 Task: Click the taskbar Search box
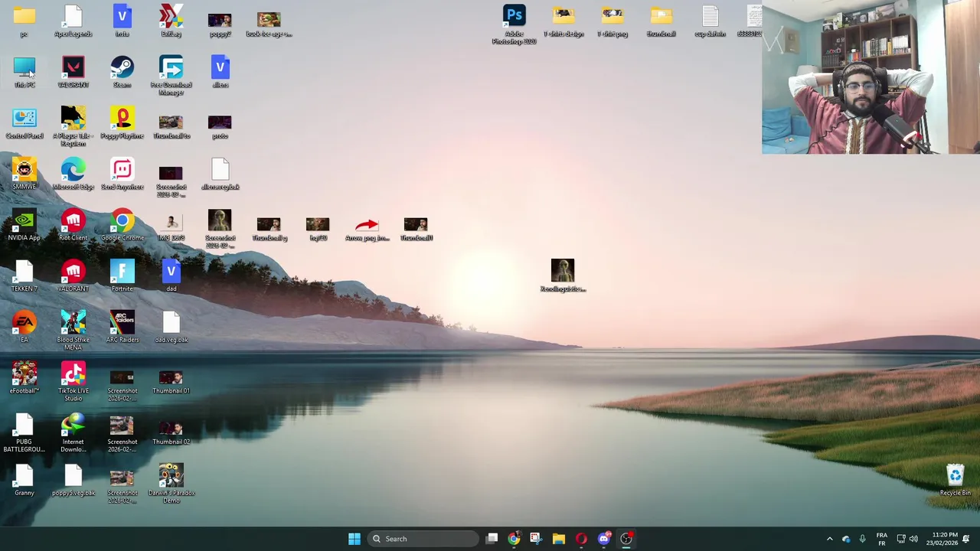click(422, 539)
